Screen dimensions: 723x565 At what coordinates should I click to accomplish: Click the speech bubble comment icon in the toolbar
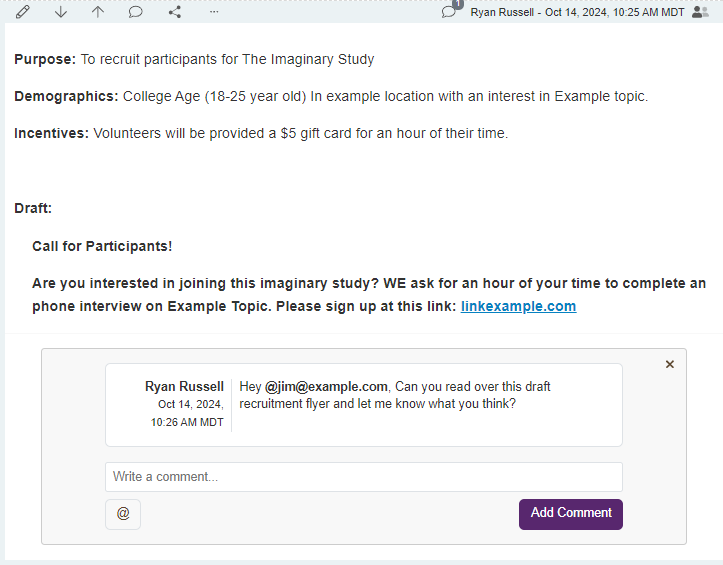(136, 12)
